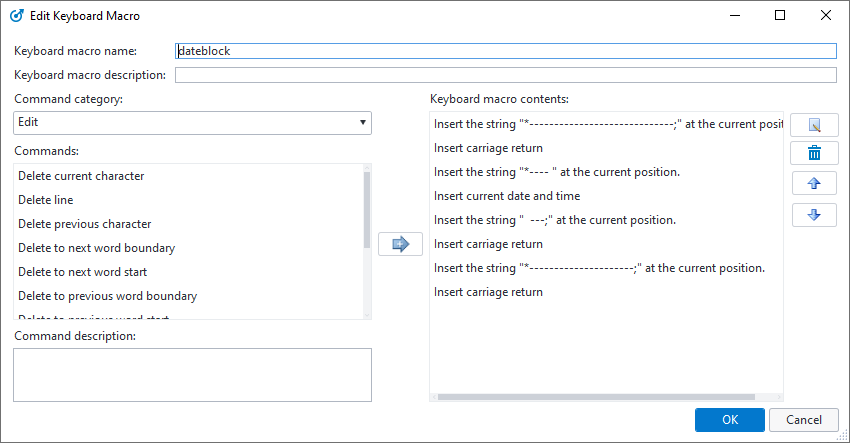Click the edit macro step icon button
Viewport: 850px width, 443px height.
pos(814,125)
